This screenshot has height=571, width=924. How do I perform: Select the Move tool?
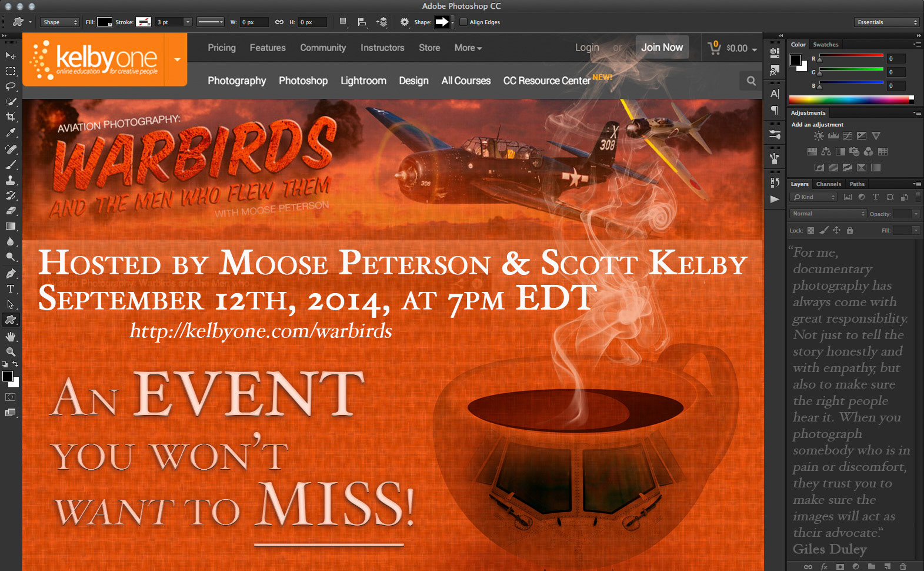point(10,55)
